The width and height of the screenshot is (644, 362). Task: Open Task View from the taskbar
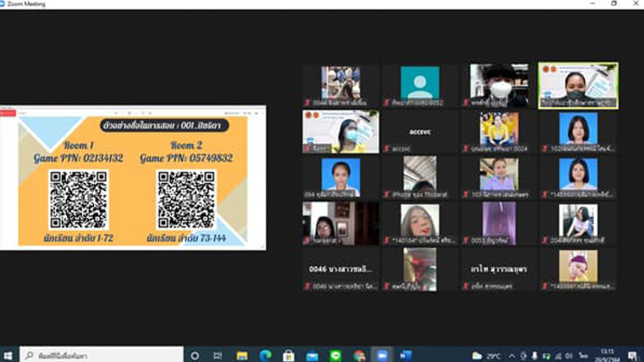tap(218, 355)
